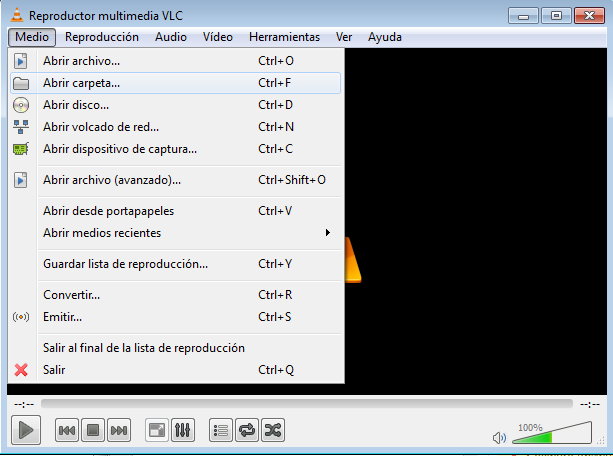Viewport: 613px width, 456px height.
Task: Select Convertir... menu entry
Action: pos(175,295)
